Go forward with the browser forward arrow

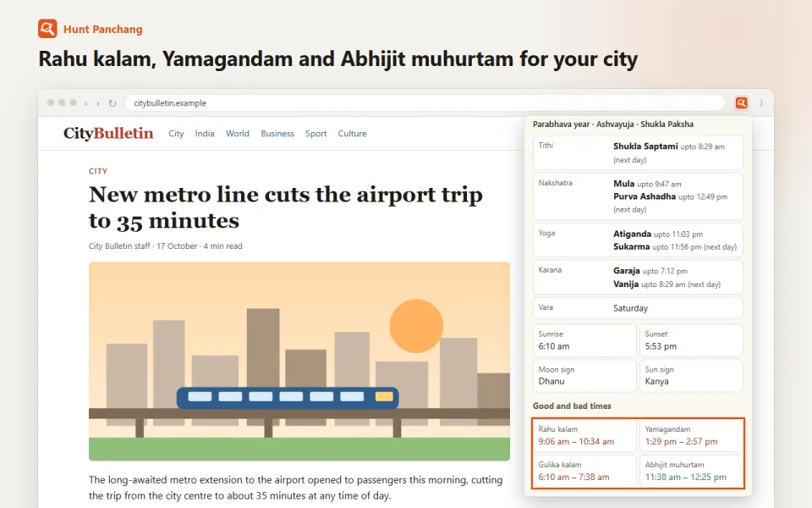tap(98, 103)
